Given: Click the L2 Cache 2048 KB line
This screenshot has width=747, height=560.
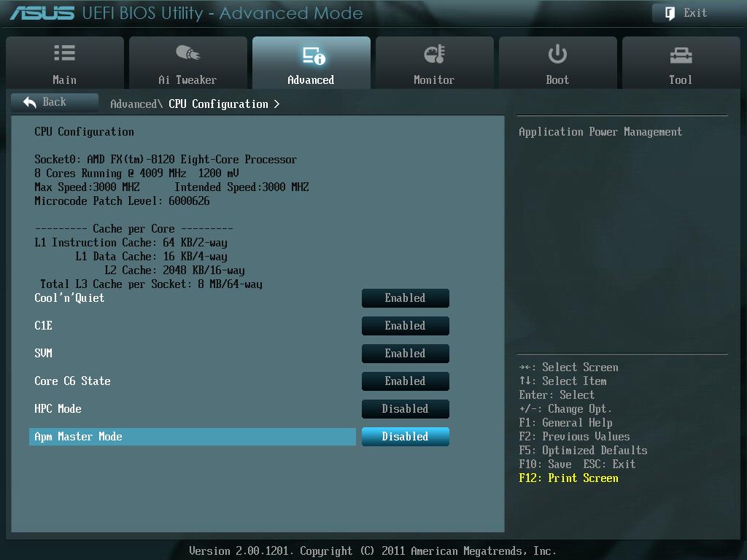Looking at the screenshot, I should (174, 271).
